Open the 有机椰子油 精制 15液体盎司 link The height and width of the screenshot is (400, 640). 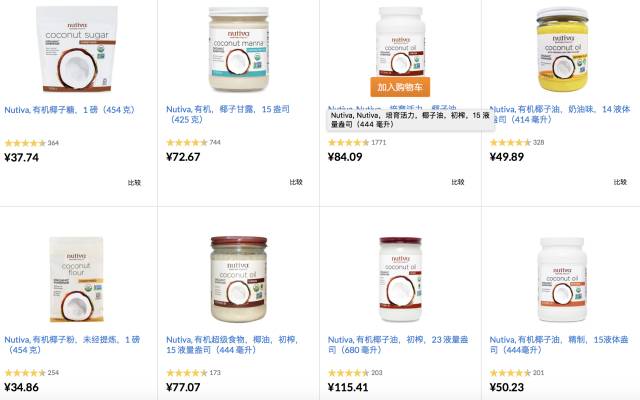tap(559, 344)
